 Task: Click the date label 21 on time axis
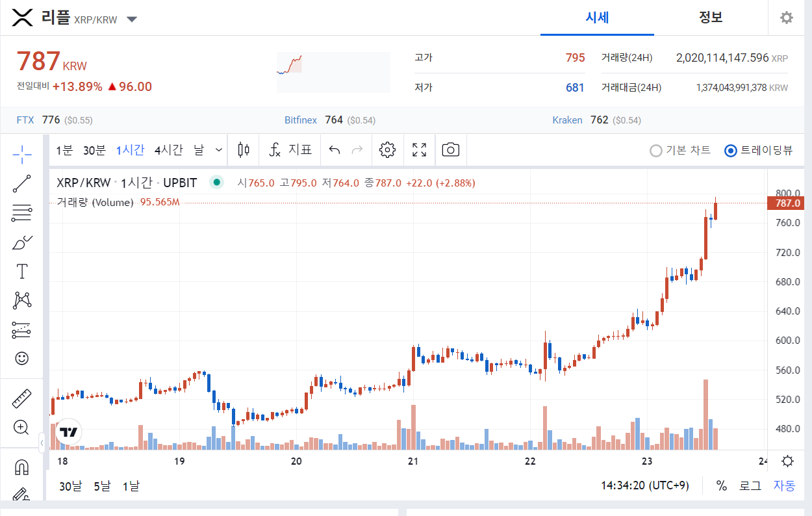413,461
